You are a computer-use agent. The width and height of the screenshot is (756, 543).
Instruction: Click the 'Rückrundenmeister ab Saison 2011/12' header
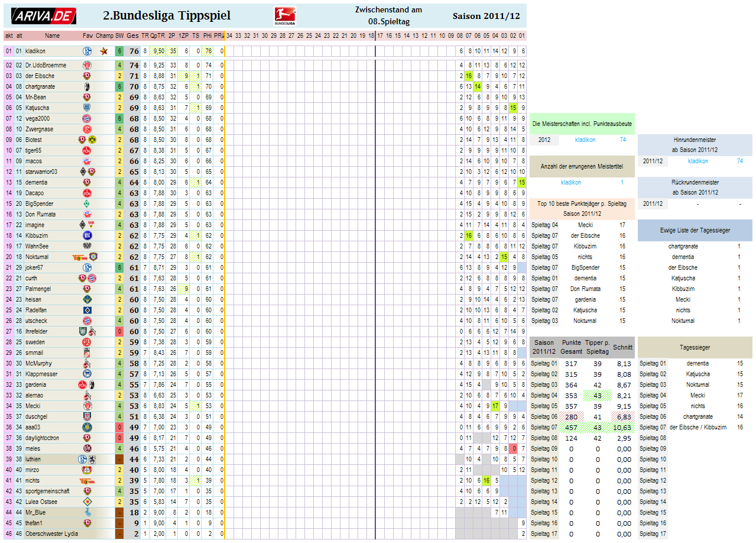tap(695, 188)
